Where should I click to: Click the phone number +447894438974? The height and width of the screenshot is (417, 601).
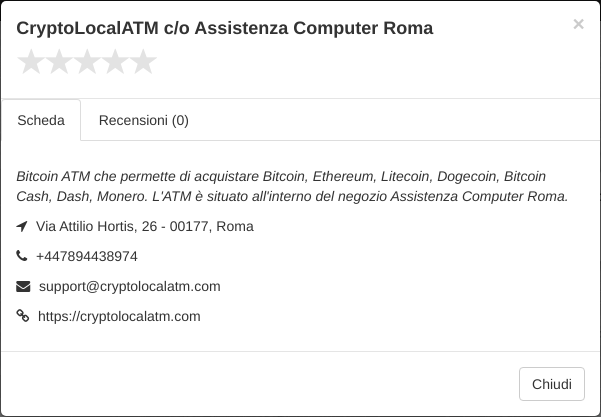(87, 256)
